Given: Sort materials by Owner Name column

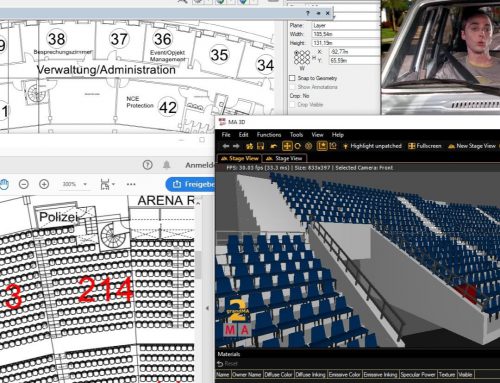Looking at the screenshot, I should tap(247, 375).
